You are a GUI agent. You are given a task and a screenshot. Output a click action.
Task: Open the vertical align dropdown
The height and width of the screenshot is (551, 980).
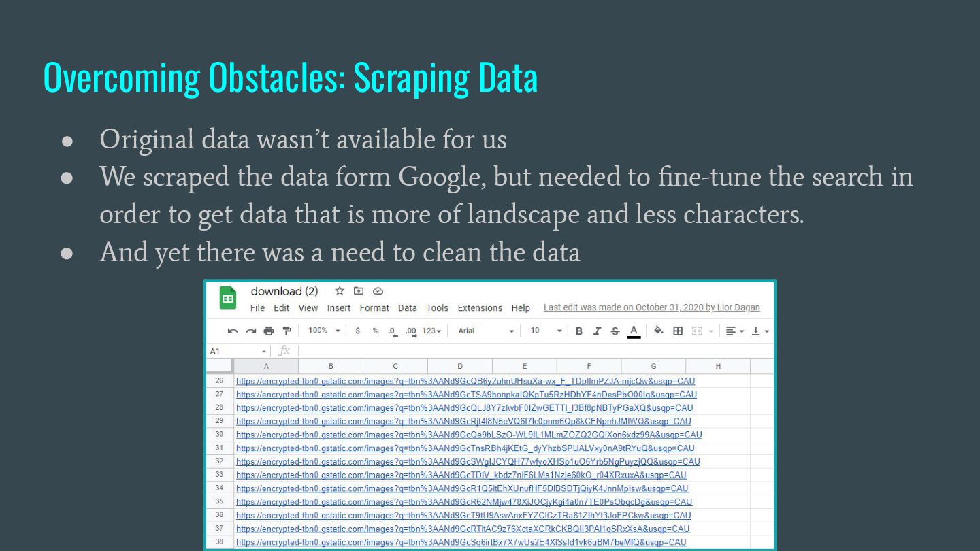pyautogui.click(x=760, y=331)
